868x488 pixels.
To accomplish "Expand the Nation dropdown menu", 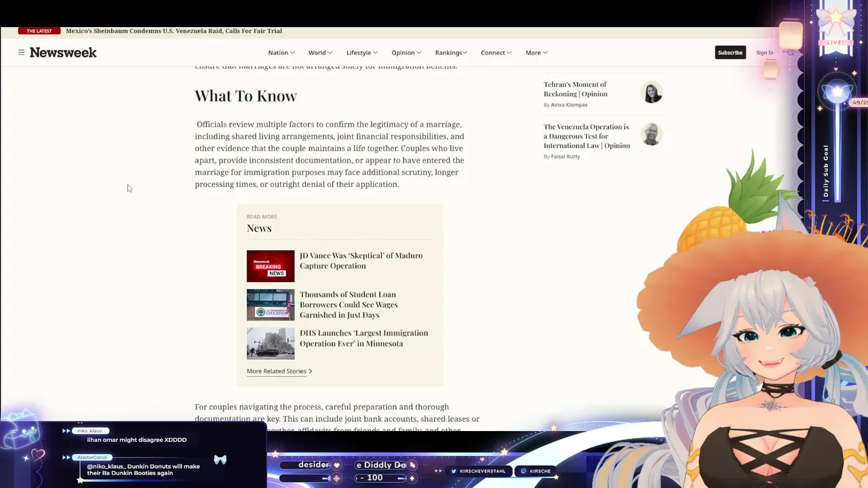I will pyautogui.click(x=281, y=52).
